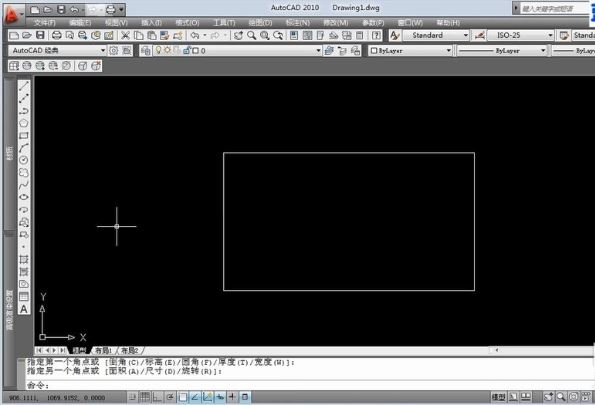Toggle Grid display in status bar
This screenshot has width=595, height=405.
coord(145,397)
